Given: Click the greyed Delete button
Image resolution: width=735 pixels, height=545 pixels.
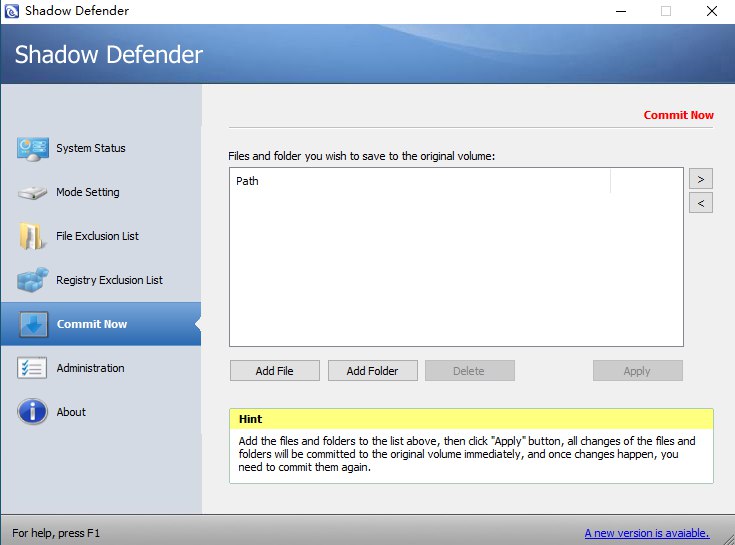Looking at the screenshot, I should (470, 371).
